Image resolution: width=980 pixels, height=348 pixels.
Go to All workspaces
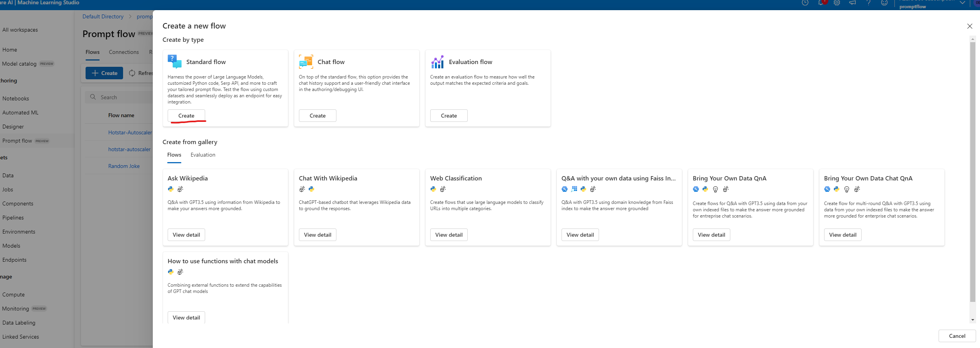20,30
